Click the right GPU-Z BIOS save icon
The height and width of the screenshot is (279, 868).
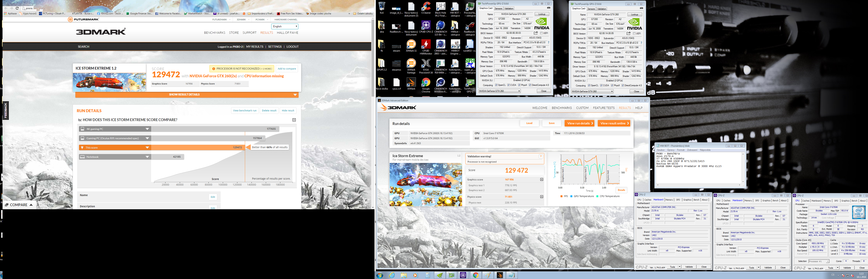pos(628,33)
